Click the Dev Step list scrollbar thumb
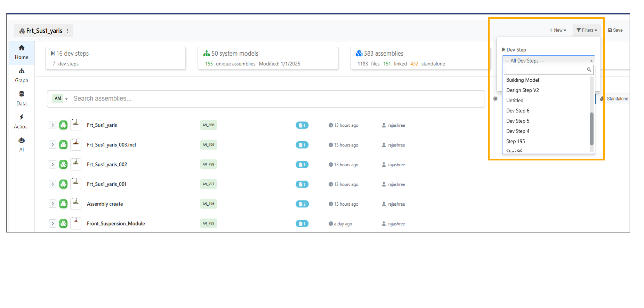The height and width of the screenshot is (308, 644). [591, 129]
